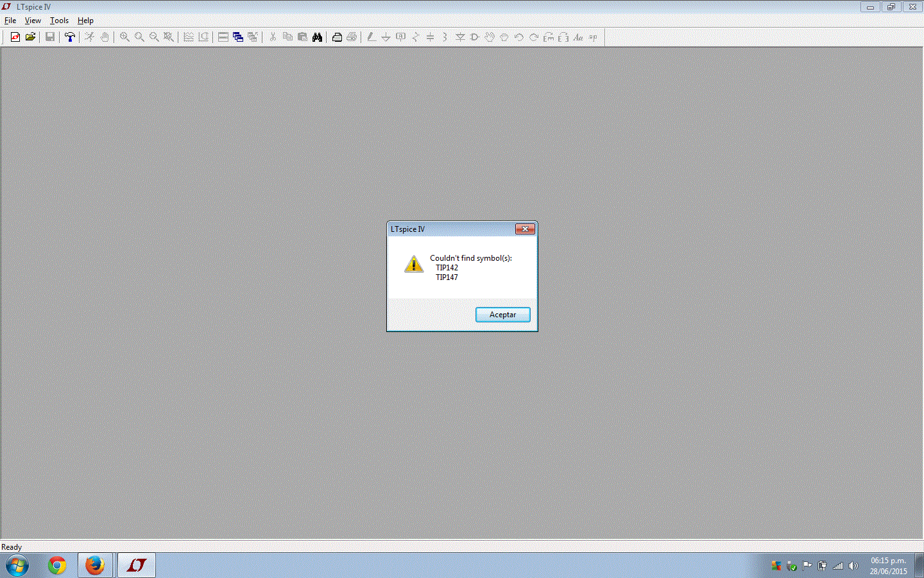
Task: Click the Find binoculars icon
Action: coord(317,37)
